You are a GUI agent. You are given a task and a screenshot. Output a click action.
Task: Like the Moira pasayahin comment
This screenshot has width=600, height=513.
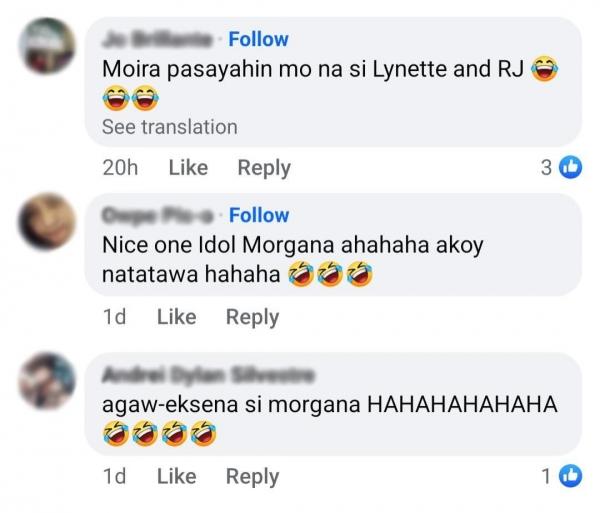(x=187, y=168)
